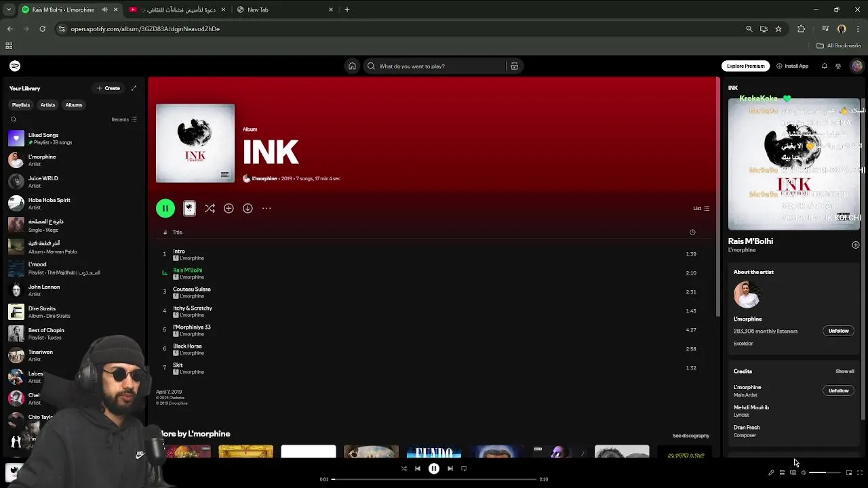Toggle repeat in the bottom player bar
The width and height of the screenshot is (868, 488).
[x=464, y=468]
